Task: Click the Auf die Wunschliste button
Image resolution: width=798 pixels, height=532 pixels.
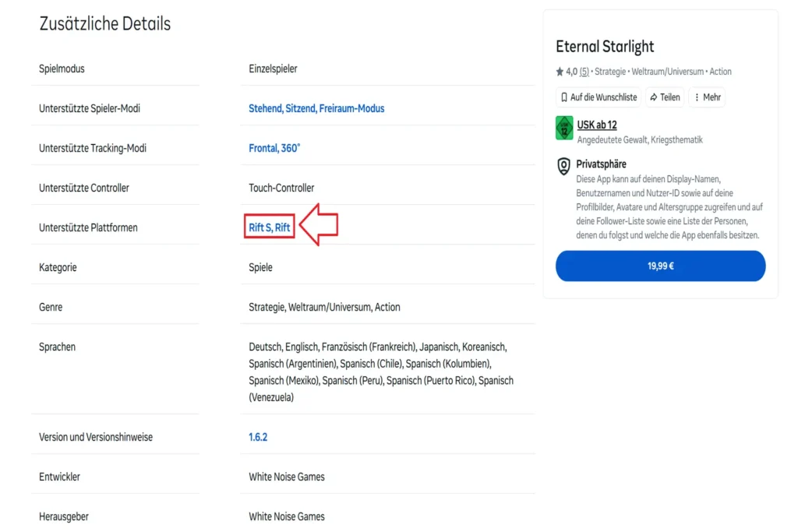Action: (x=598, y=97)
